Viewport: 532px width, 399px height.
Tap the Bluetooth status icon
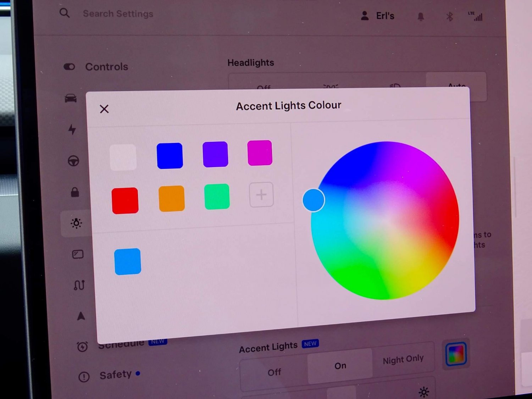[x=449, y=17]
